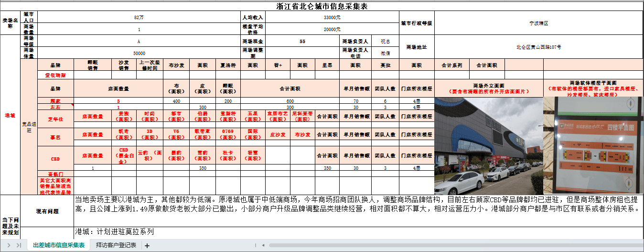This screenshot has width=644, height=252.
Task: Click the mall address cell 北仑区黄山西路107号
Action: point(538,47)
